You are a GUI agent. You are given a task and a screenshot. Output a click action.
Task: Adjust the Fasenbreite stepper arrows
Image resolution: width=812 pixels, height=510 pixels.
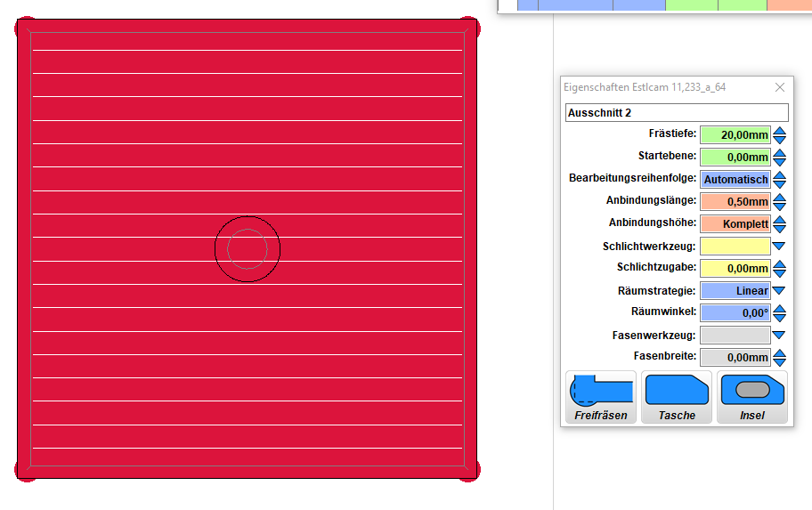[x=779, y=358]
